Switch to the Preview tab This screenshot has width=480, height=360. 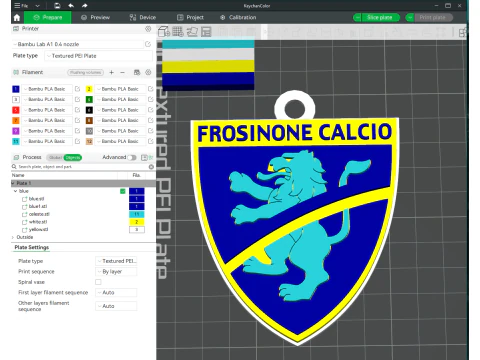95,17
